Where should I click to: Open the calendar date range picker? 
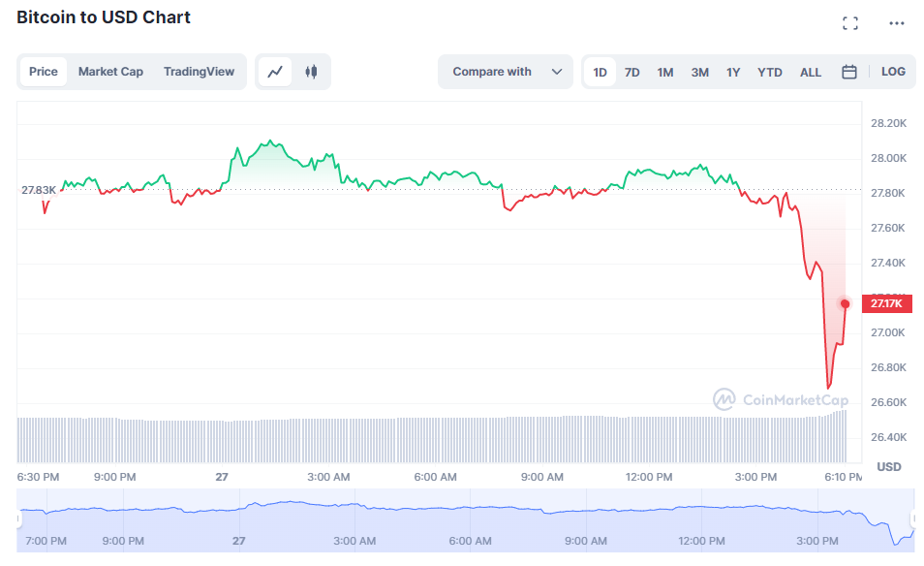[849, 72]
